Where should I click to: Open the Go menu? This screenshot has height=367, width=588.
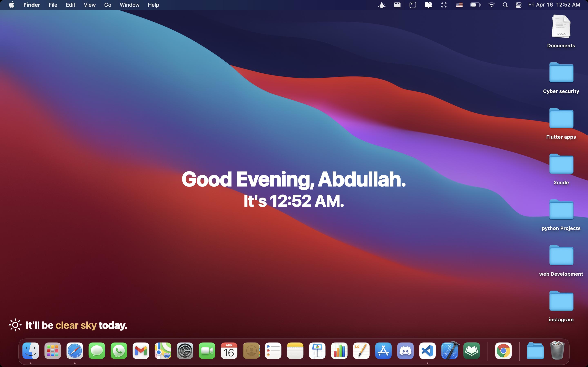(108, 5)
